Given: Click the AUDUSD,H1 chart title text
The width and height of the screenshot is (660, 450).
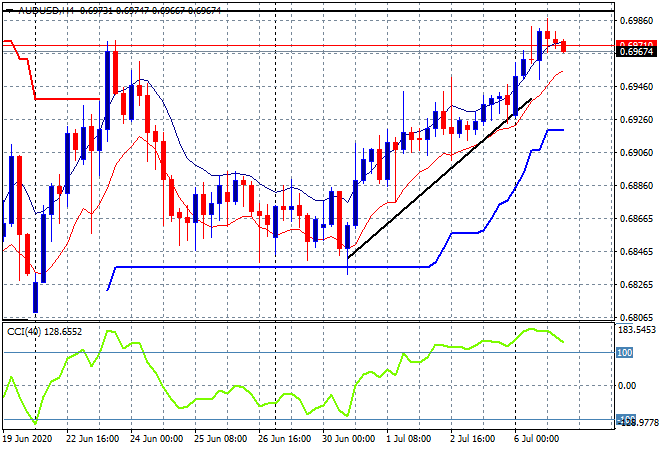Looking at the screenshot, I should click(x=45, y=11).
